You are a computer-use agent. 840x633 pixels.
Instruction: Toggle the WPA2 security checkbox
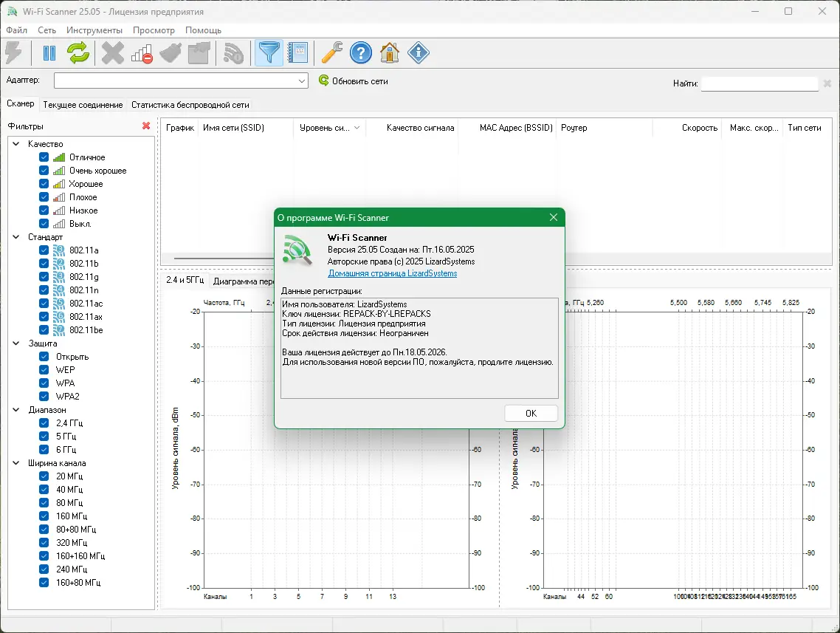44,397
